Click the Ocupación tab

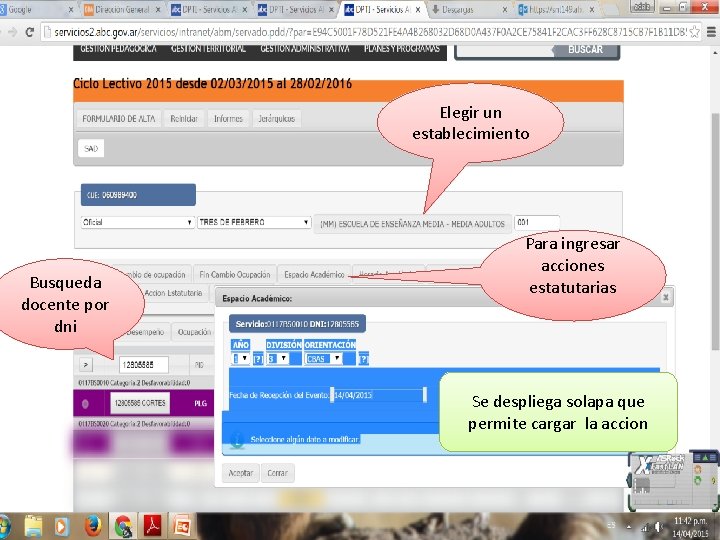[193, 332]
